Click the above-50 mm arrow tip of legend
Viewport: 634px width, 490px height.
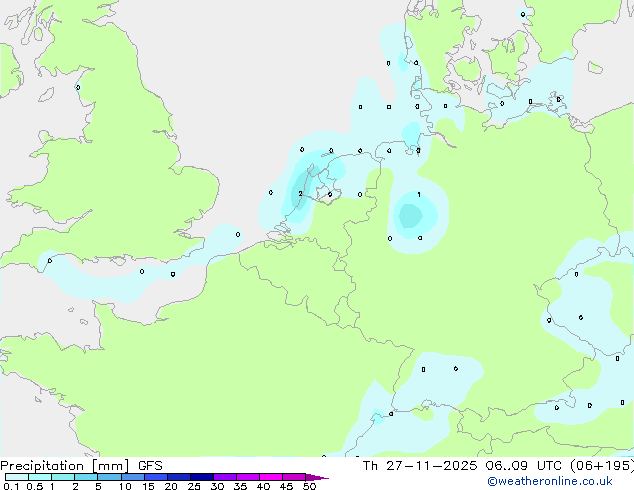tap(317, 477)
